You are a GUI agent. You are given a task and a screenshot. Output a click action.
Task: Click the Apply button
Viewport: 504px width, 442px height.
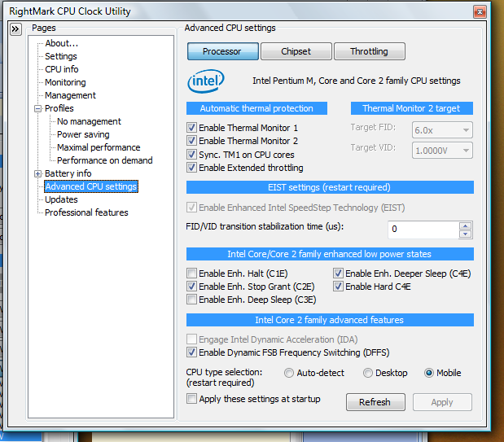coord(442,402)
